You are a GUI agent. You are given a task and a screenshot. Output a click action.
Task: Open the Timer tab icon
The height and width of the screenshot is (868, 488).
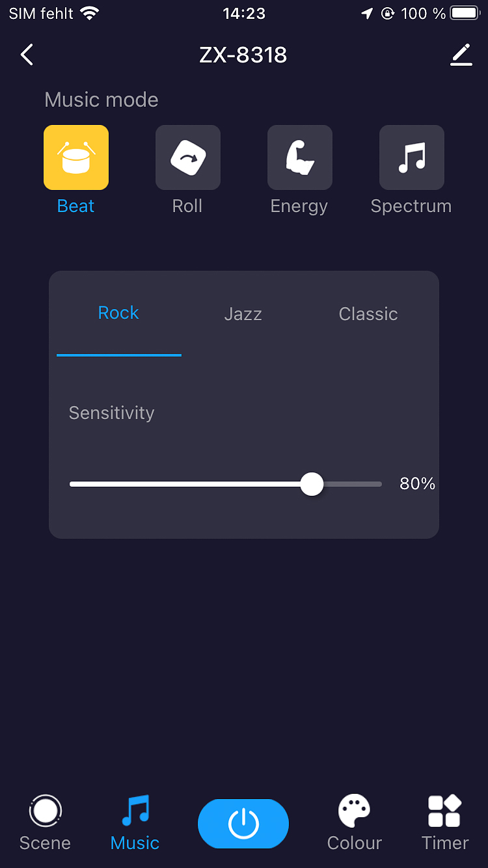click(444, 811)
